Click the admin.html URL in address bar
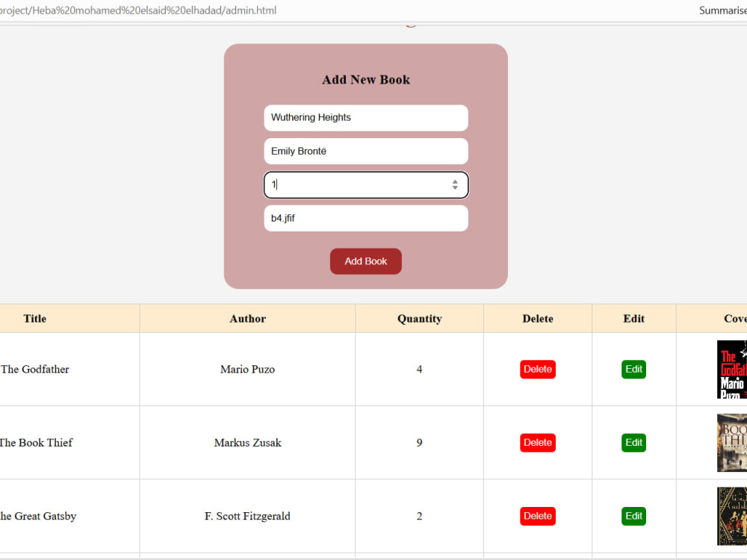 pos(137,10)
